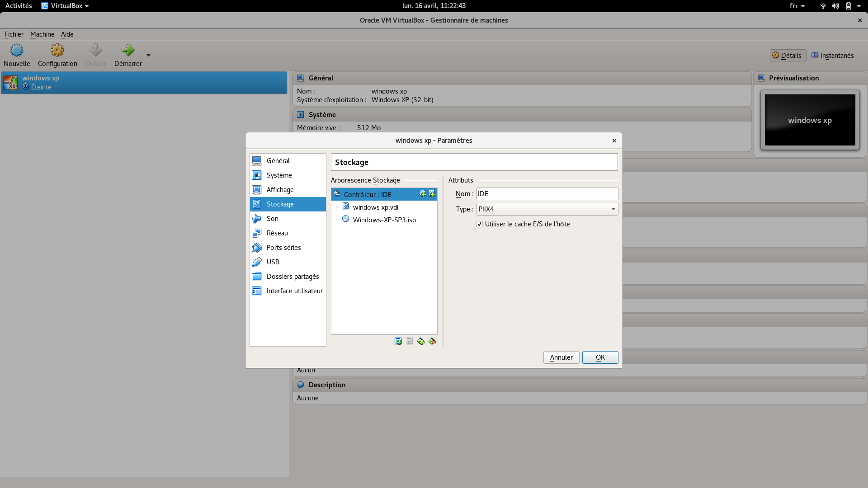868x488 pixels.
Task: Open the Fichier menu
Action: coord(14,34)
